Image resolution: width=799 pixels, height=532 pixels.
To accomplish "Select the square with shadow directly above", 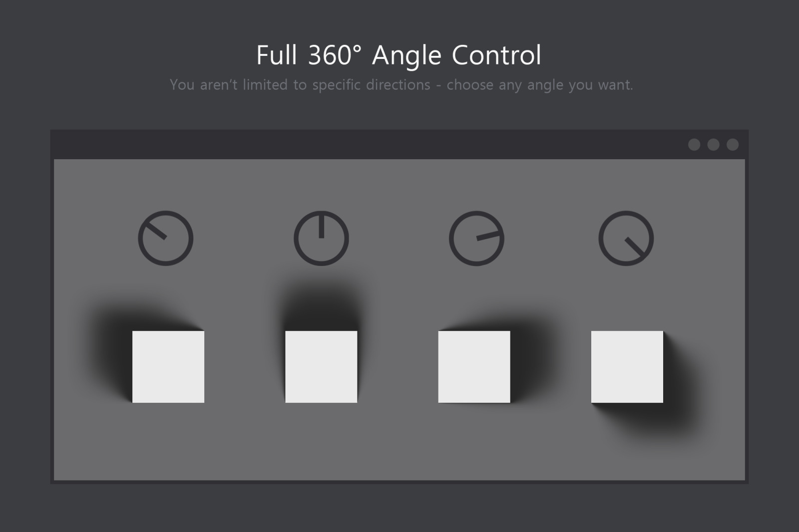I will click(321, 367).
